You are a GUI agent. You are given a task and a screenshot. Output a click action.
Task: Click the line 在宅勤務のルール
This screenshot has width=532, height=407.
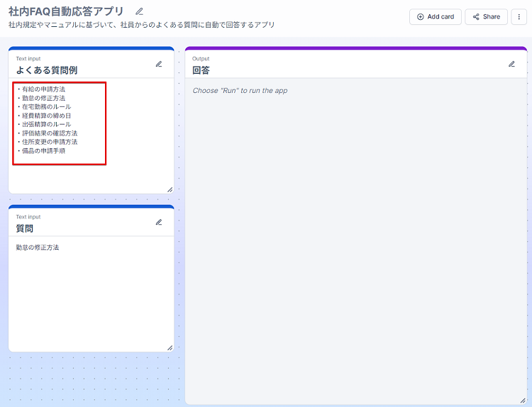pos(44,107)
